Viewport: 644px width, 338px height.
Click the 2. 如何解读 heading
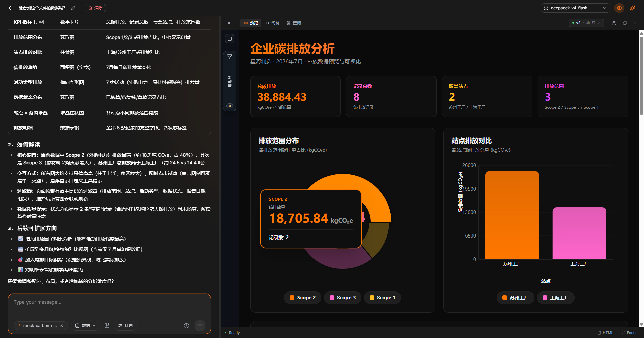(x=24, y=144)
